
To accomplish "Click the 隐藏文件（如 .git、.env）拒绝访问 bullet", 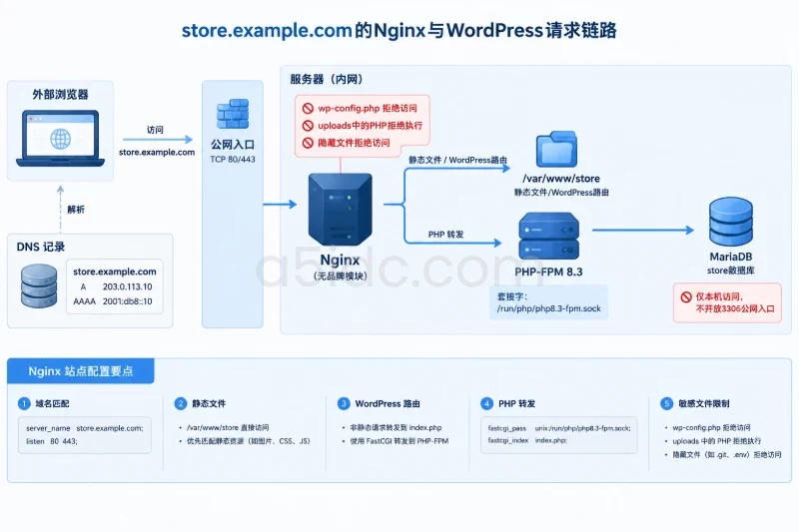I will (x=727, y=454).
